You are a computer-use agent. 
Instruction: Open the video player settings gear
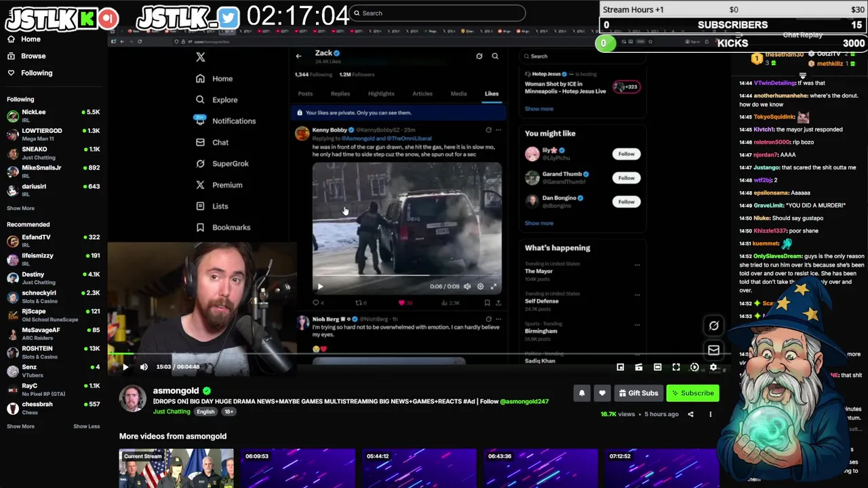(713, 367)
